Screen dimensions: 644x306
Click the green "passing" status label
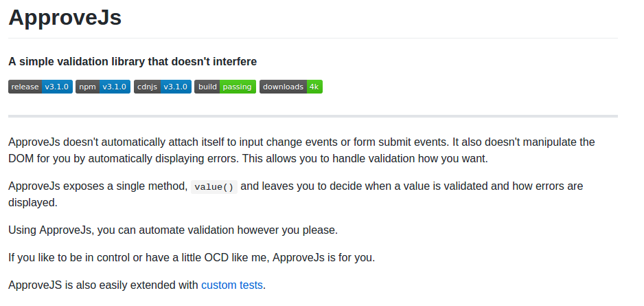coord(237,87)
